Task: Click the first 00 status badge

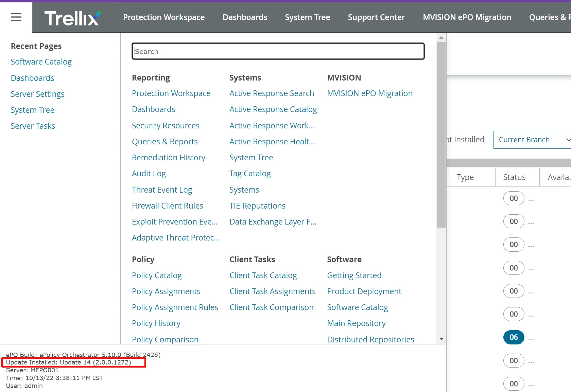Action: pyautogui.click(x=514, y=198)
